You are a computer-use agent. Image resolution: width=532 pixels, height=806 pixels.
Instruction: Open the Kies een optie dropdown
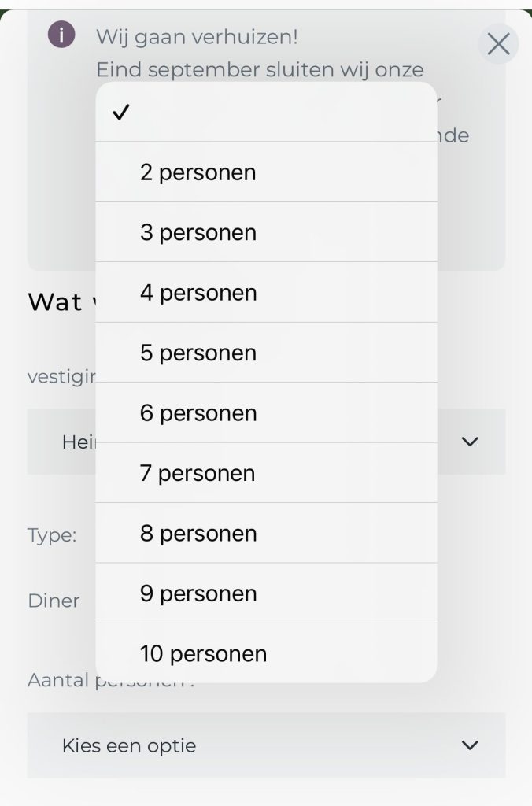[x=266, y=745]
